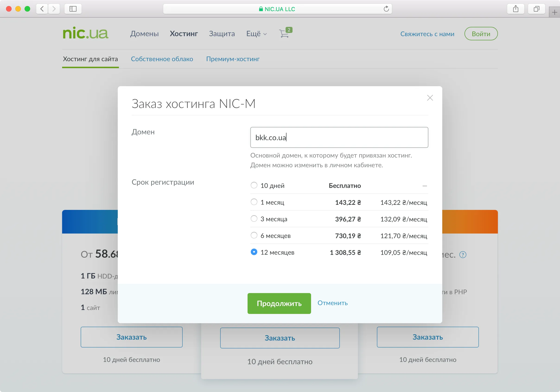The image size is (560, 392).
Task: Toggle the browser sidebar icon
Action: point(73,9)
